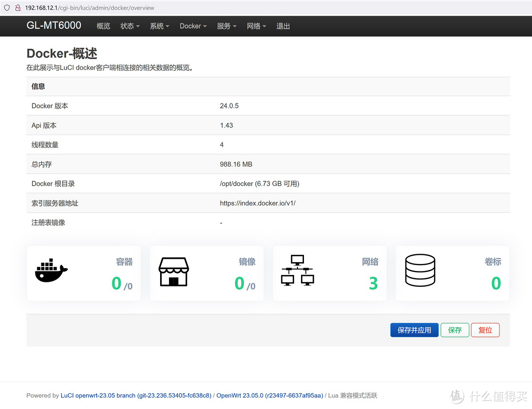
Task: Click the Docker 版本 row label
Action: (x=50, y=106)
